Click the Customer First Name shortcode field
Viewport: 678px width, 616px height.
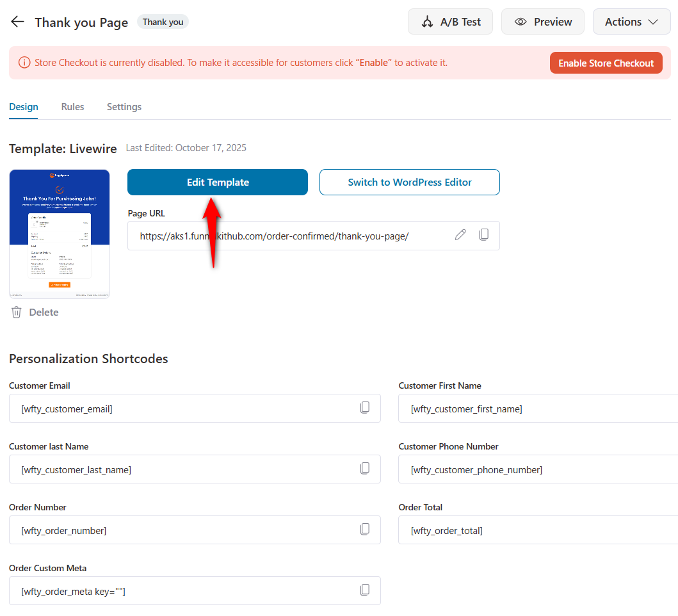tap(538, 409)
